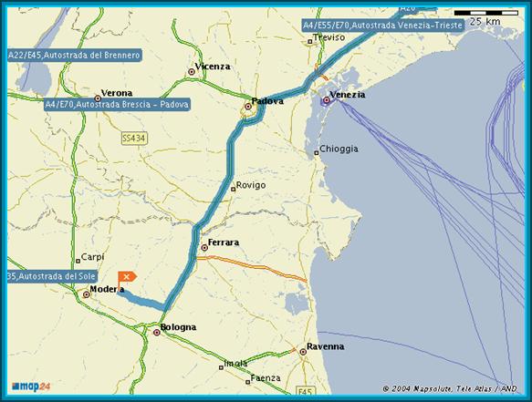Click the Modena city marker dot
The image size is (532, 402).
pos(87,294)
